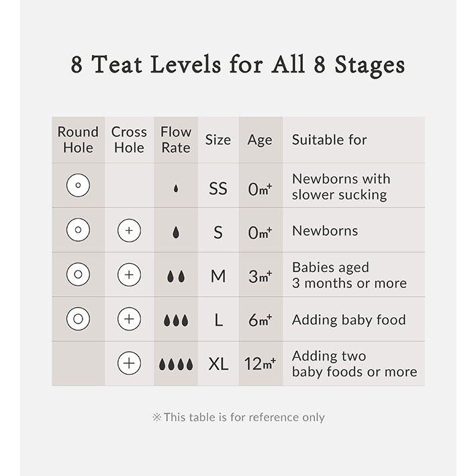Click the two droplets flow rate icon

(176, 277)
